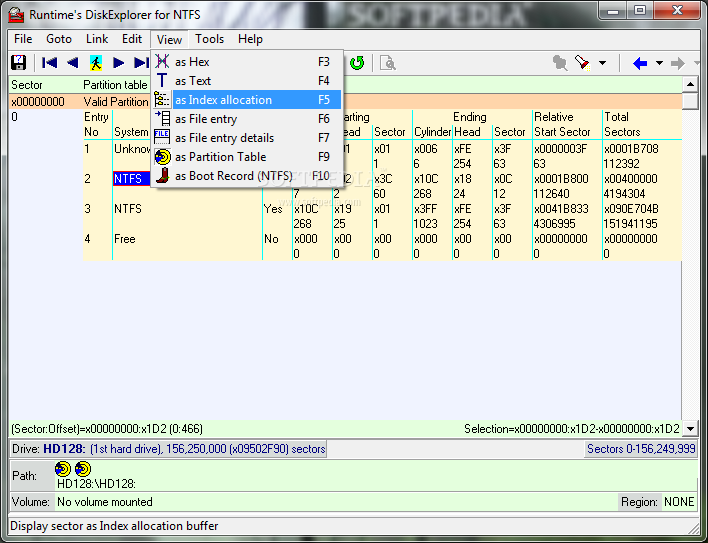708x543 pixels.
Task: Choose 'as Index allocation' menu entry
Action: pos(247,99)
